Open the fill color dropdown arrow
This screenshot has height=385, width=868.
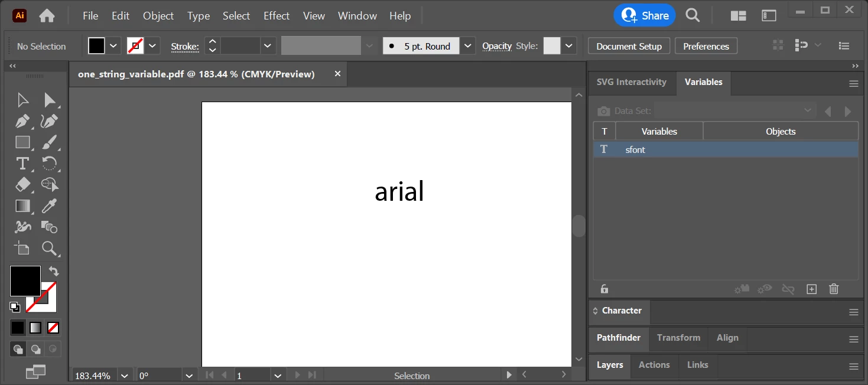[114, 45]
